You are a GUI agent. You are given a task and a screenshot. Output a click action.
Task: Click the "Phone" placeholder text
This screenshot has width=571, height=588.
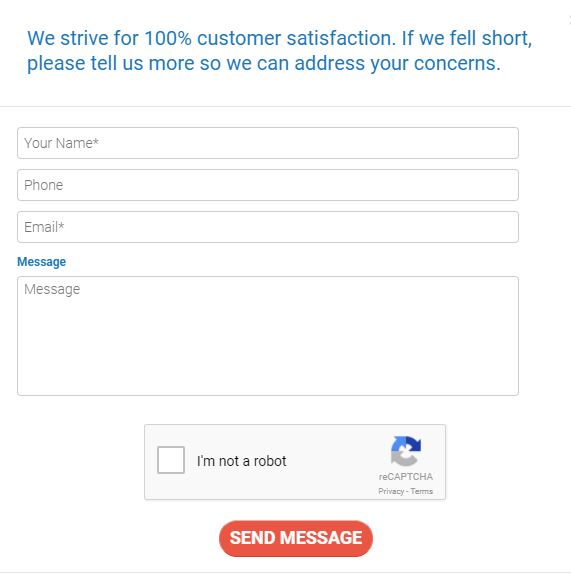click(43, 185)
